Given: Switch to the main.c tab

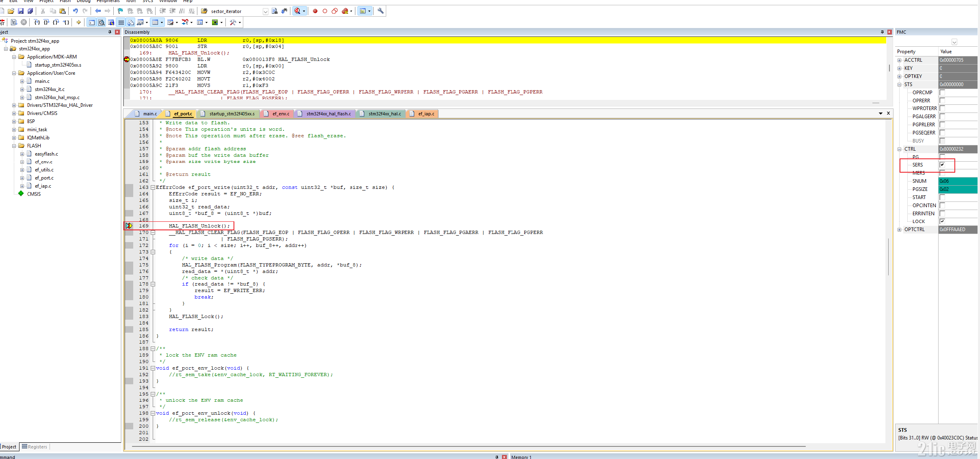Looking at the screenshot, I should (x=146, y=114).
